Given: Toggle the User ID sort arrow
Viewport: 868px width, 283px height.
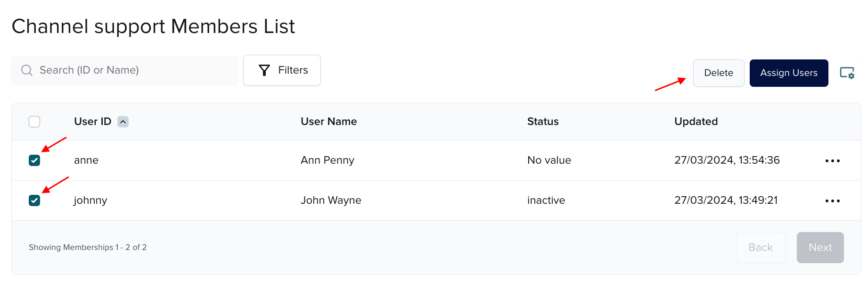Looking at the screenshot, I should 123,122.
